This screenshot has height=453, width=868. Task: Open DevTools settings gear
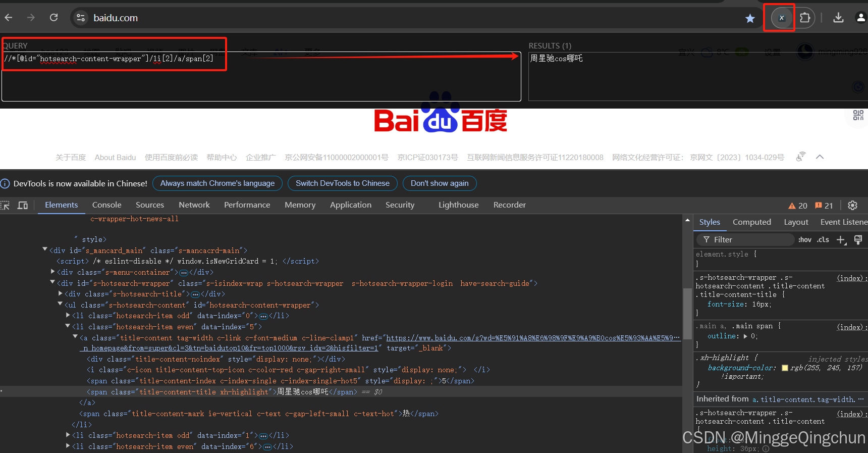coord(853,205)
